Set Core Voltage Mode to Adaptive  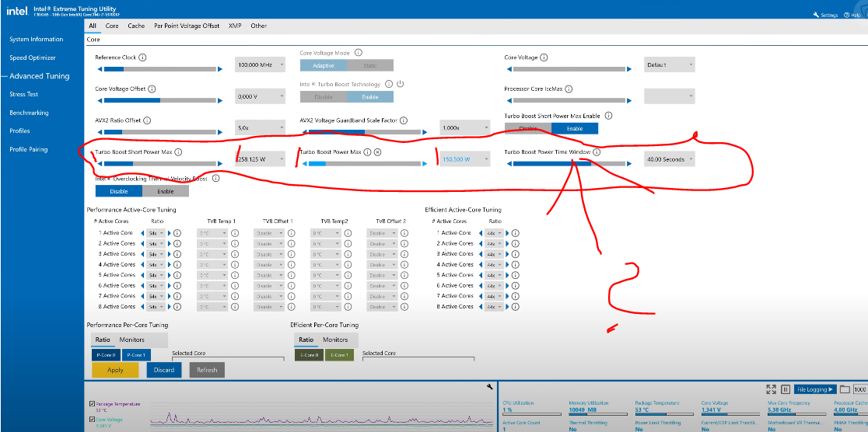tap(324, 65)
